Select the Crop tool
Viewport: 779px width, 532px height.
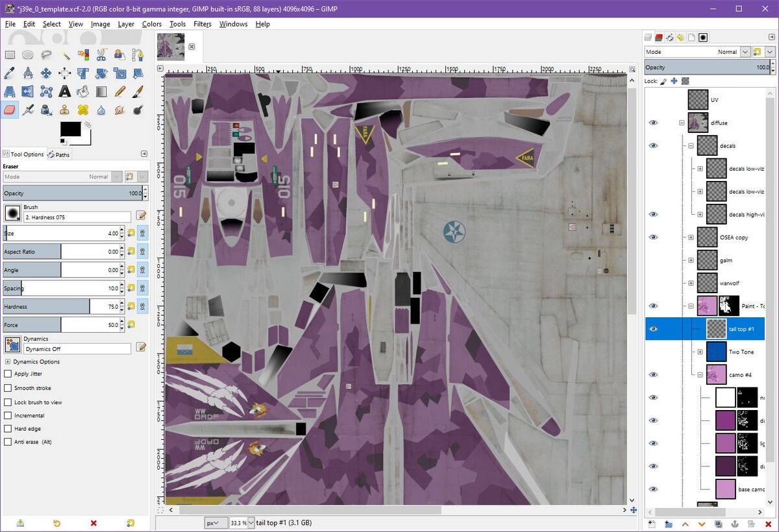(83, 73)
